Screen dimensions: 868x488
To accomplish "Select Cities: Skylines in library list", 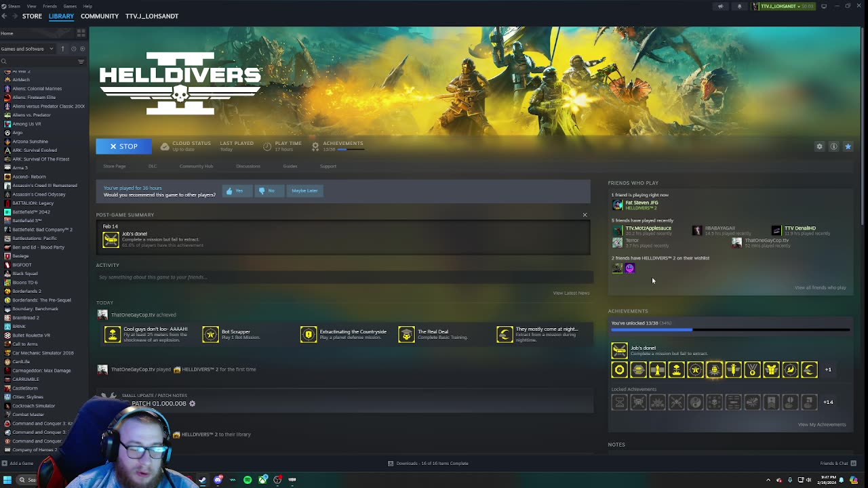I will click(x=27, y=397).
